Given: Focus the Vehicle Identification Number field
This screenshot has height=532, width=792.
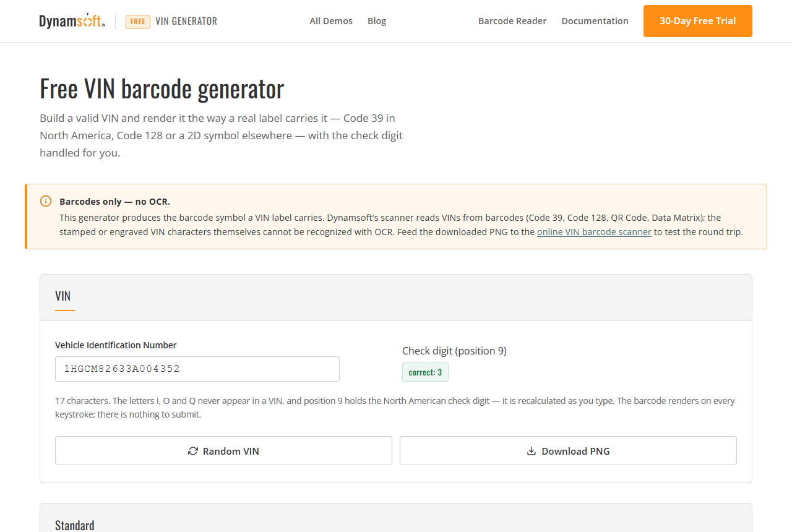Looking at the screenshot, I should tap(197, 369).
